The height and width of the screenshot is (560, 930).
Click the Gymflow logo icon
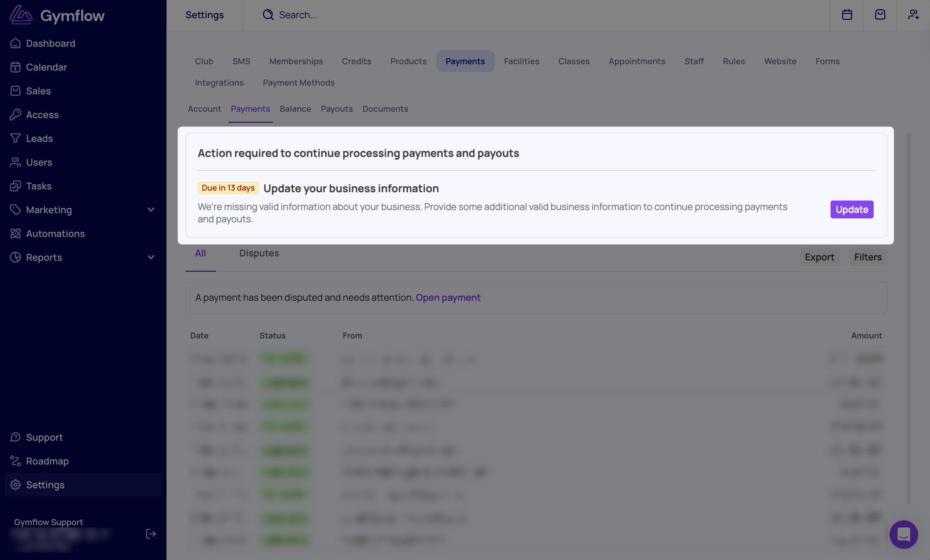(x=21, y=15)
